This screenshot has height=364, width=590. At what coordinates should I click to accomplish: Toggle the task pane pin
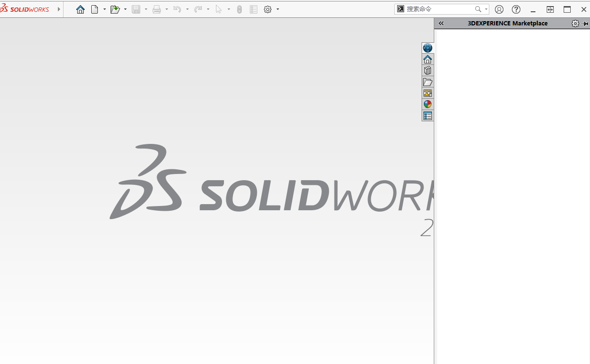click(x=586, y=24)
